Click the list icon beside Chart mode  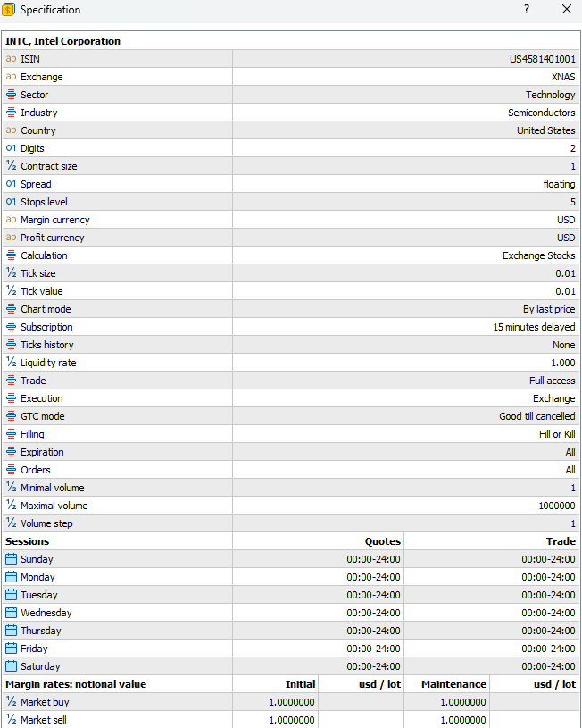pyautogui.click(x=11, y=309)
